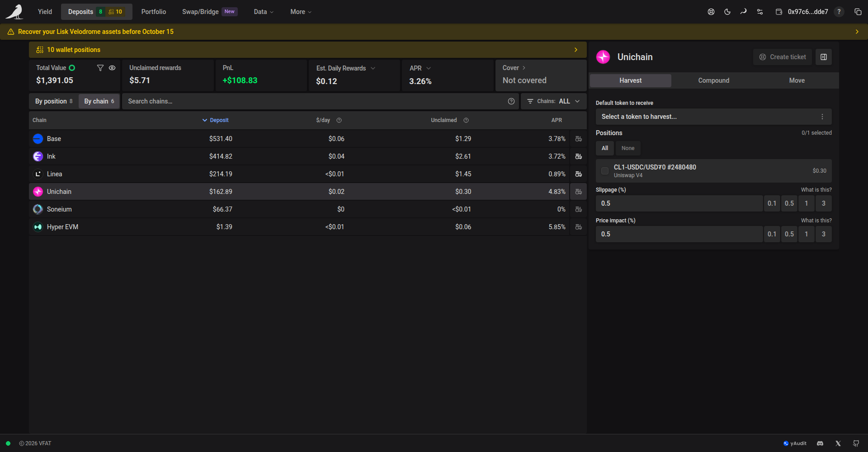Click the manage icon in Base row
This screenshot has width=868, height=452.
(578, 139)
